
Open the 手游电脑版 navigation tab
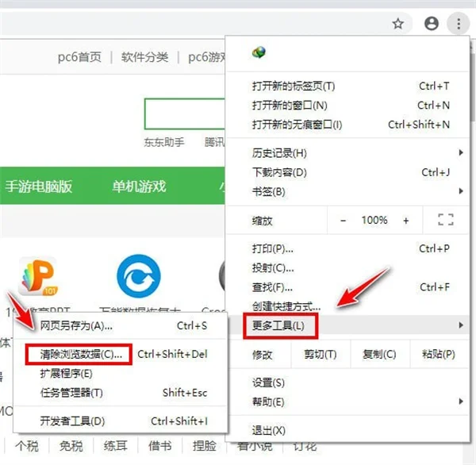[x=39, y=186]
